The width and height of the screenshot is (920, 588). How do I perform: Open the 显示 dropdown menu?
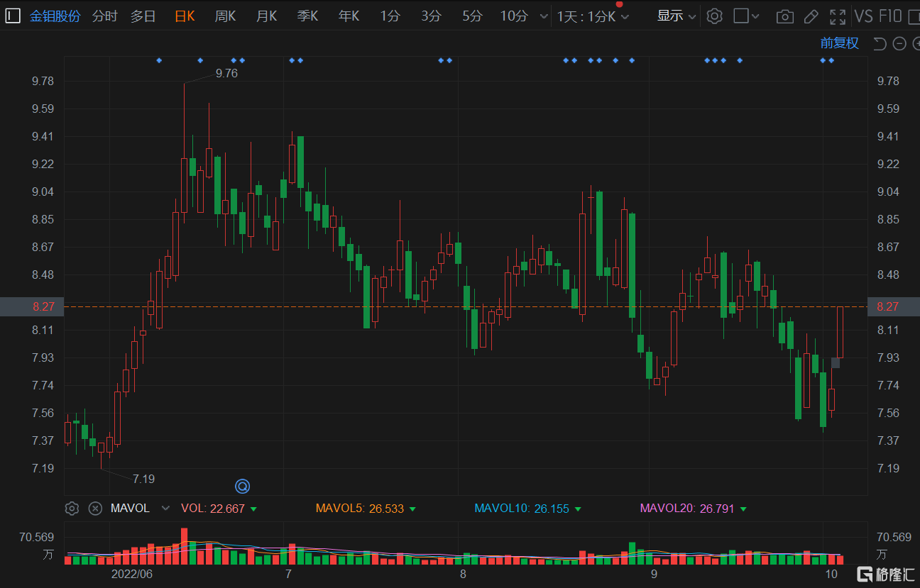(x=676, y=16)
